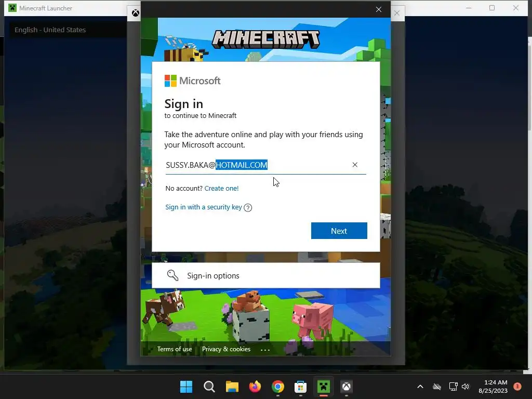Click the Xbox icon behind the dialog
Screen dimensions: 532x399
[x=136, y=13]
